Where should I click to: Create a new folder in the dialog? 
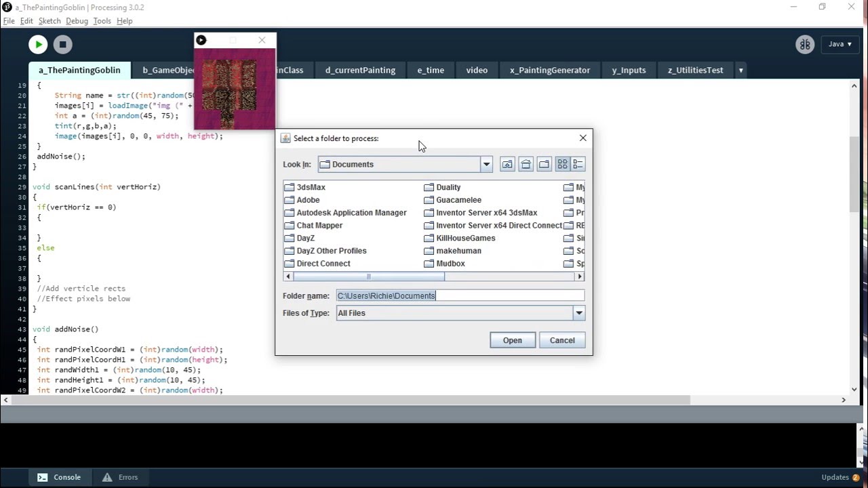point(544,164)
